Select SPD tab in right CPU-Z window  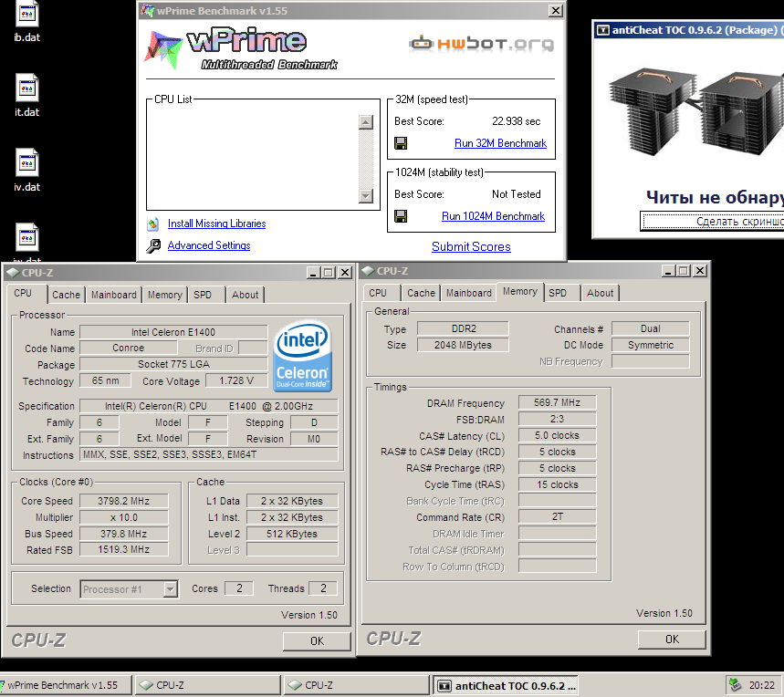click(x=561, y=293)
